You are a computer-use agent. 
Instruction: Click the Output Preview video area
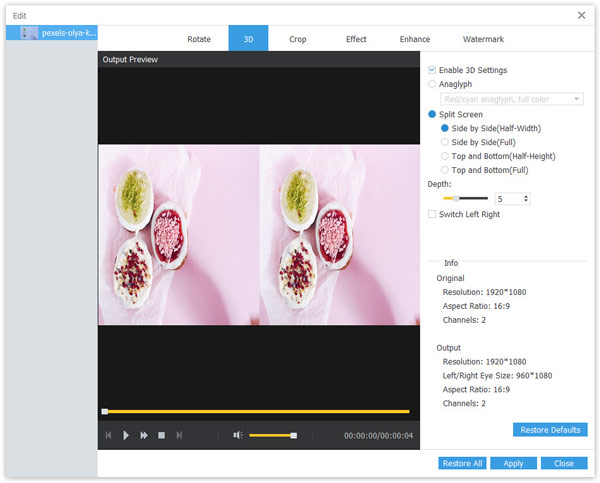pos(259,235)
